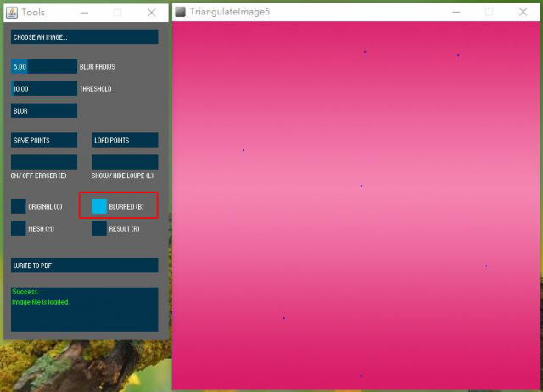The height and width of the screenshot is (392, 543).
Task: Click the Write to PDF button
Action: point(84,266)
